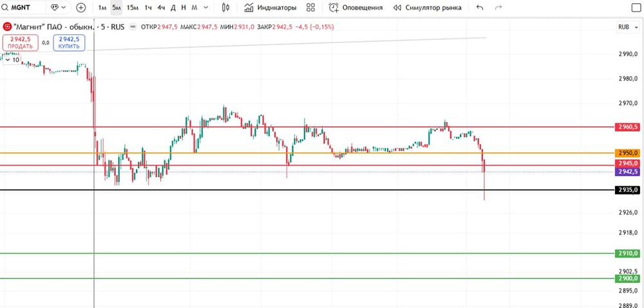Collapse the indicator legend chevron showing 10

pyautogui.click(x=12, y=60)
